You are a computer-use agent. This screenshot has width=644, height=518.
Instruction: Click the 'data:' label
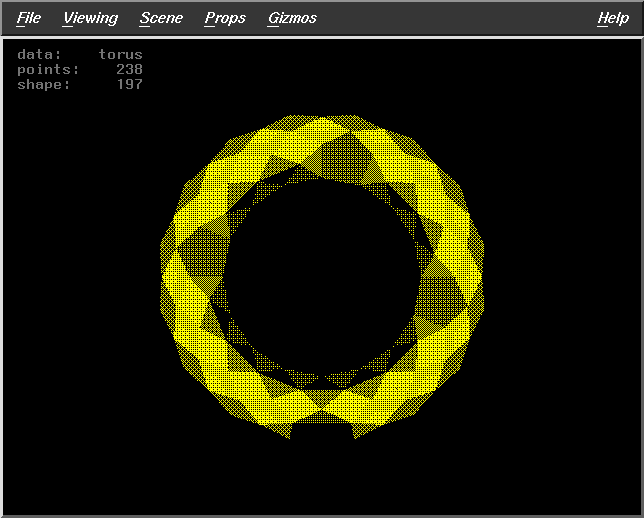click(x=39, y=54)
